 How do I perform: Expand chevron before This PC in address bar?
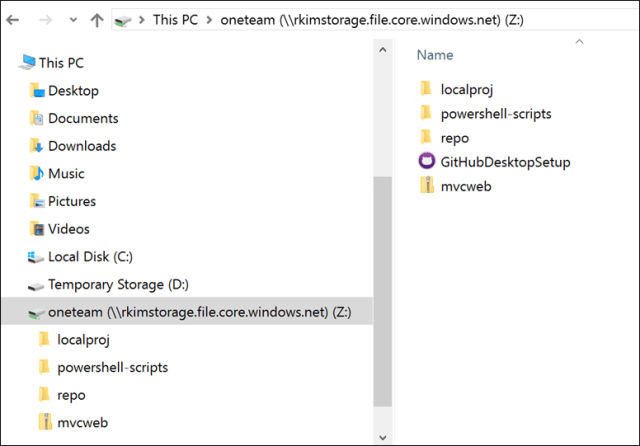point(142,20)
